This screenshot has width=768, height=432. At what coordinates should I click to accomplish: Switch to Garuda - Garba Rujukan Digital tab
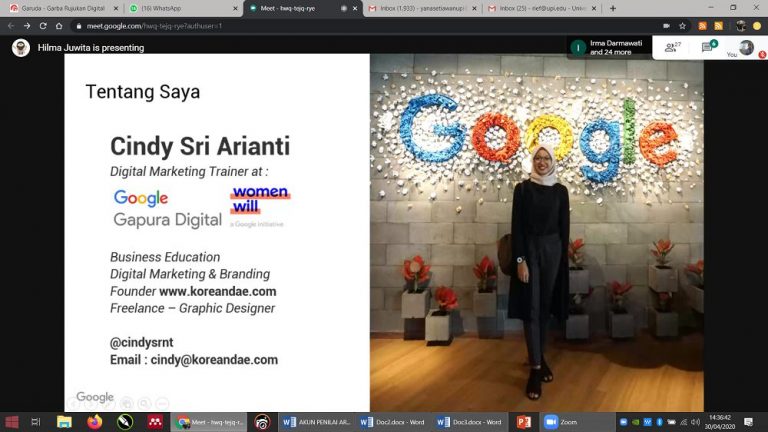click(62, 8)
